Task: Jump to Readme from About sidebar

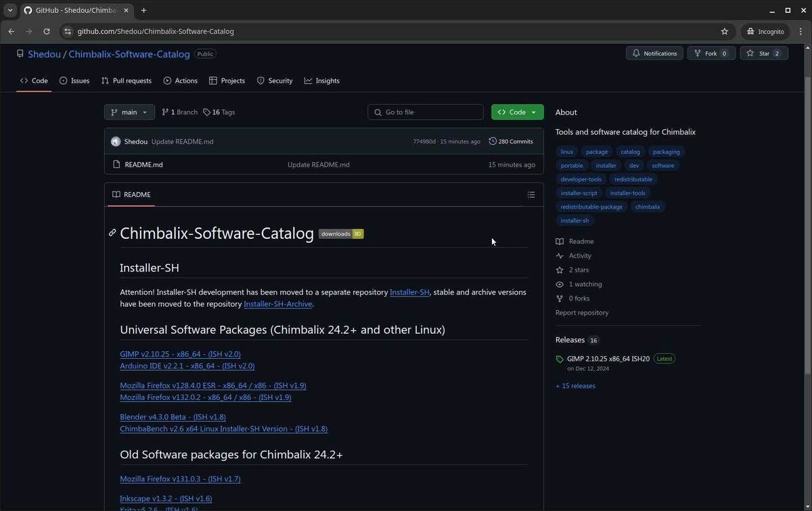Action: click(574, 242)
